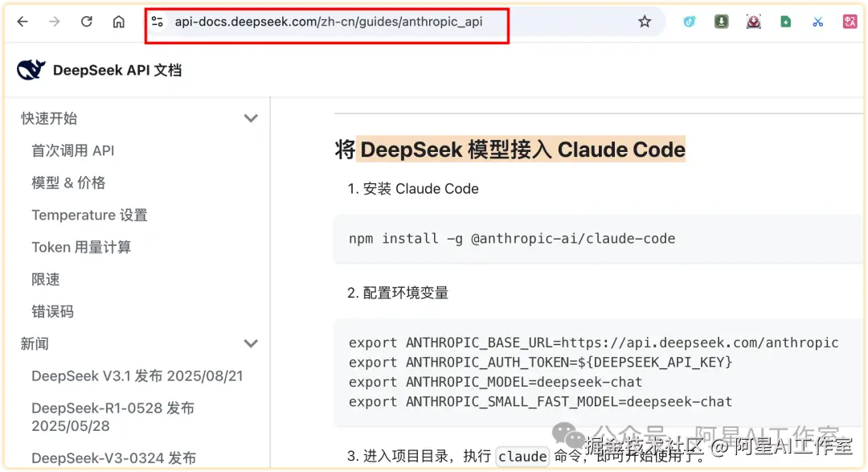The width and height of the screenshot is (868, 472).
Task: Open the dark green download extension icon
Action: coord(721,22)
